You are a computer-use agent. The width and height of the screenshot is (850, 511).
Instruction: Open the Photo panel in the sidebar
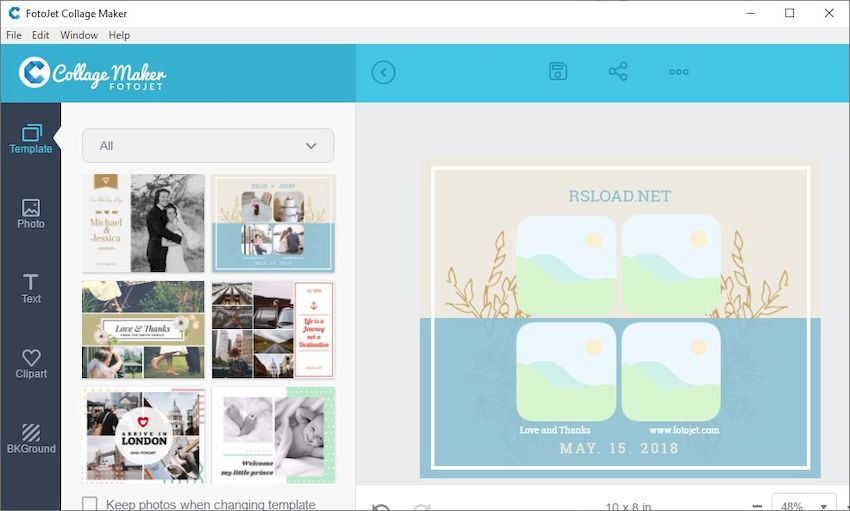[x=31, y=214]
